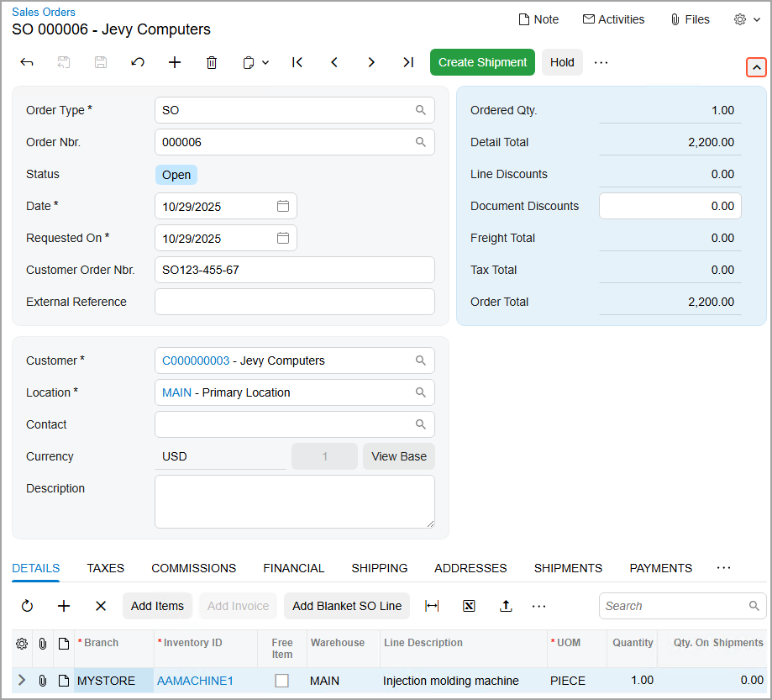The width and height of the screenshot is (772, 700).
Task: Click the Add Items button
Action: 157,607
